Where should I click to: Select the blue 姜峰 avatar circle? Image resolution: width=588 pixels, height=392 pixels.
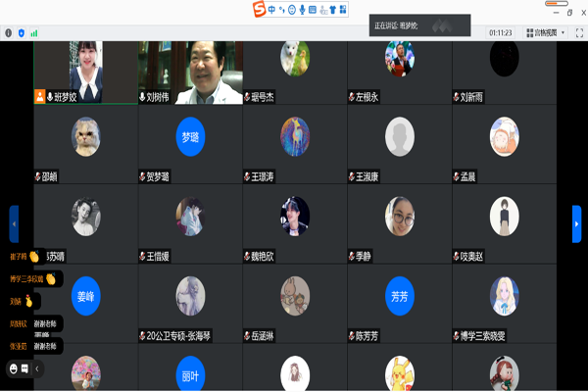point(86,296)
